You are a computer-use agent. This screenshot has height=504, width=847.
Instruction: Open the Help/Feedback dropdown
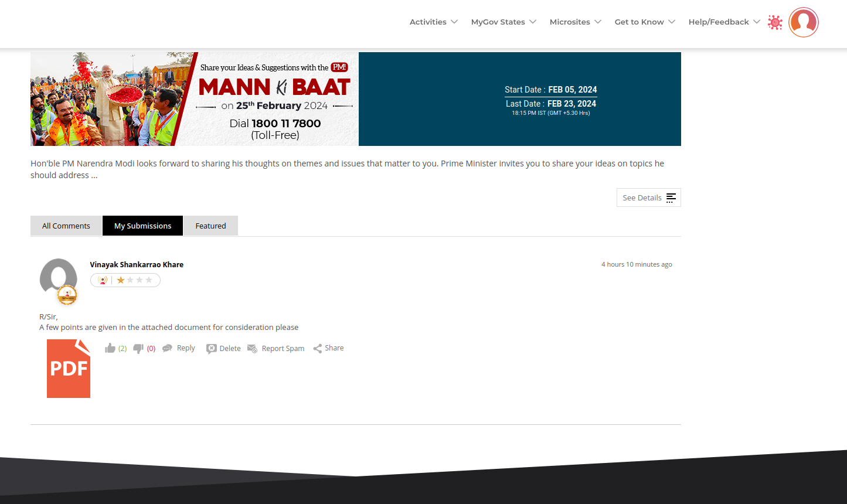point(724,22)
